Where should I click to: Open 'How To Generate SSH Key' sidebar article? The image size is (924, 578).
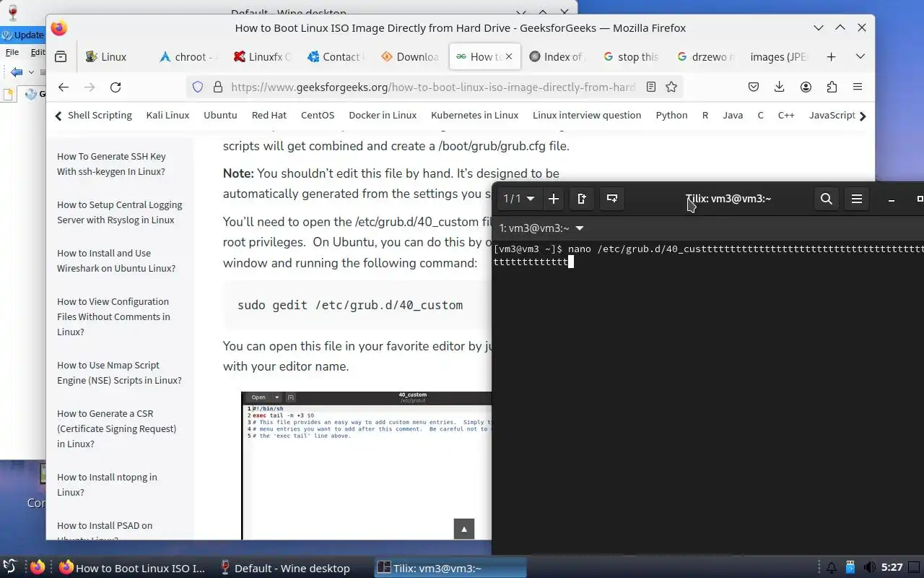111,164
